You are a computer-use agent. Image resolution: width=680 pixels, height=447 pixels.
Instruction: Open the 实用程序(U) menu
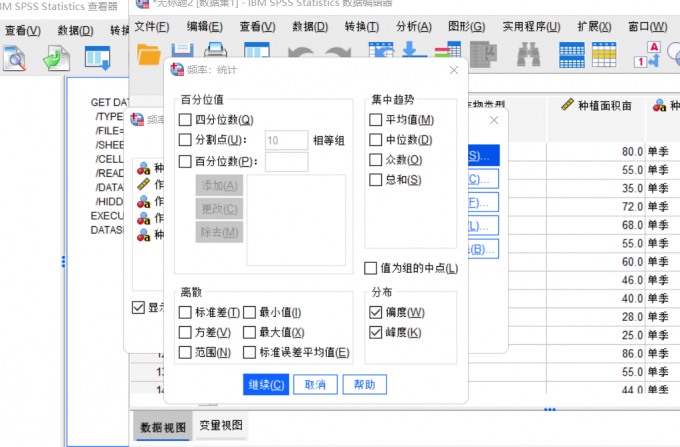(x=531, y=27)
